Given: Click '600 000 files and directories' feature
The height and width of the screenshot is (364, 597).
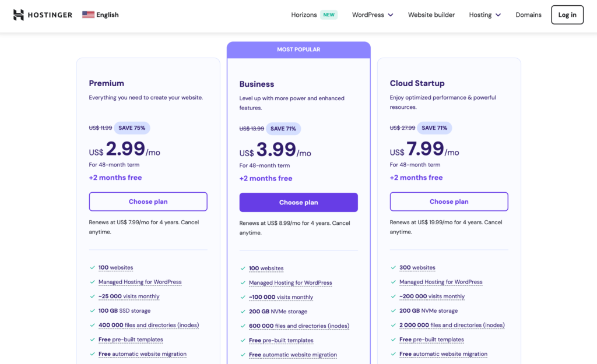Looking at the screenshot, I should click(x=299, y=326).
